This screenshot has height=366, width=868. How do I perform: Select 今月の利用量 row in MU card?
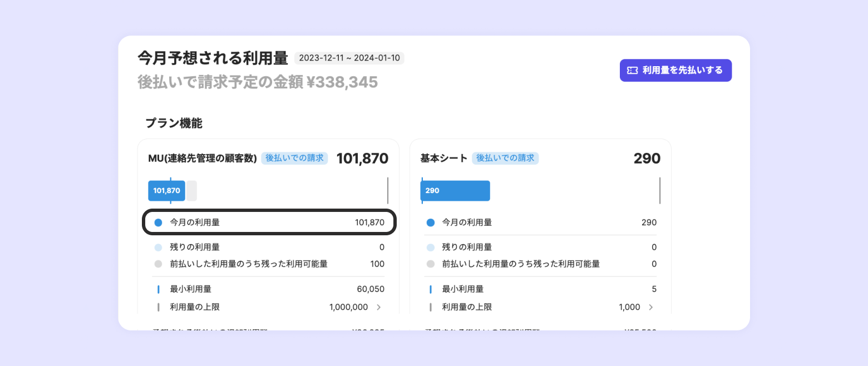pyautogui.click(x=269, y=222)
